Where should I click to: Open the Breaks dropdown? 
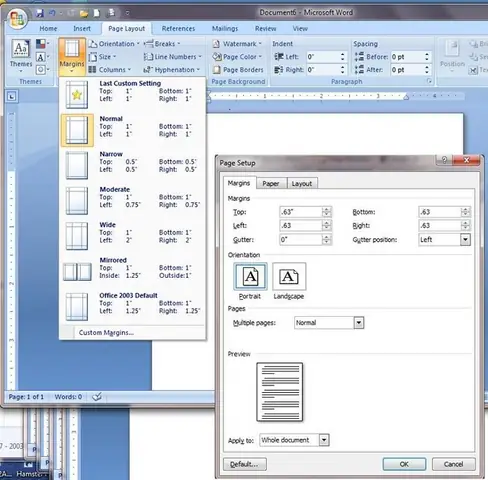pos(162,44)
